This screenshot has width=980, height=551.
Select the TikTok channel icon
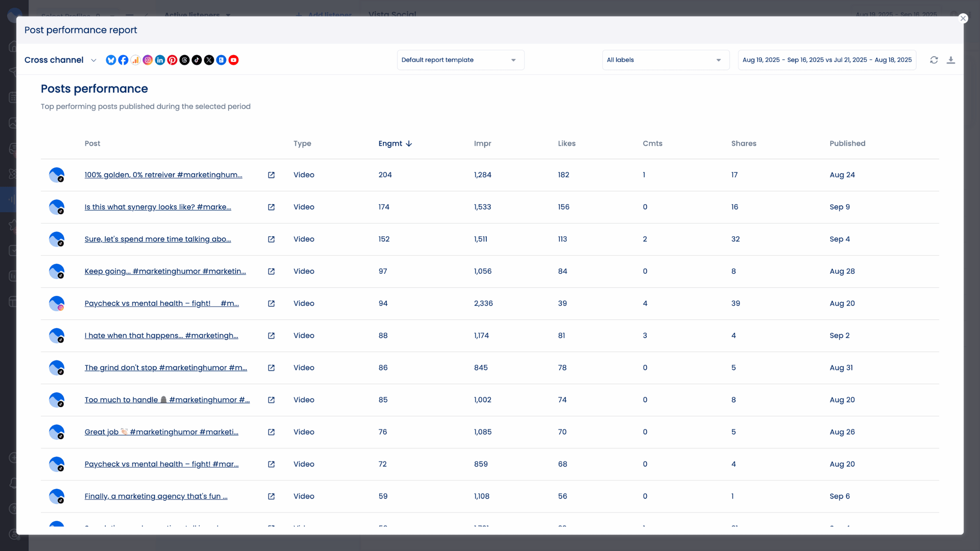(197, 60)
